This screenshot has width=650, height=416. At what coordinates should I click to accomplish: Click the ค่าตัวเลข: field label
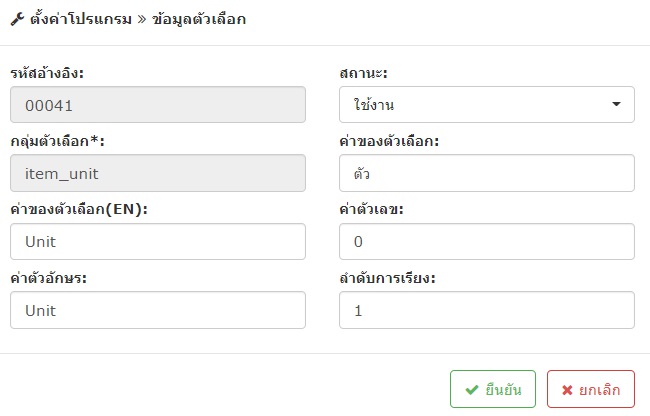coord(371,209)
